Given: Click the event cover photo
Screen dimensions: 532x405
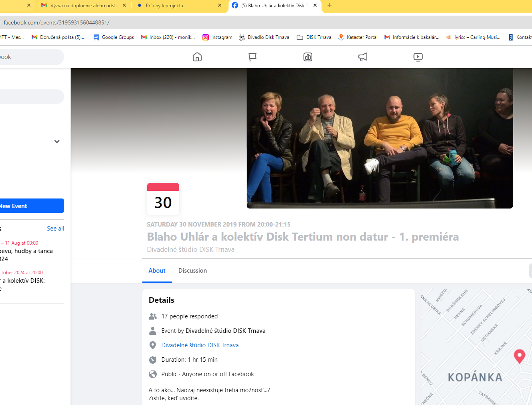Looking at the screenshot, I should click(x=380, y=138).
